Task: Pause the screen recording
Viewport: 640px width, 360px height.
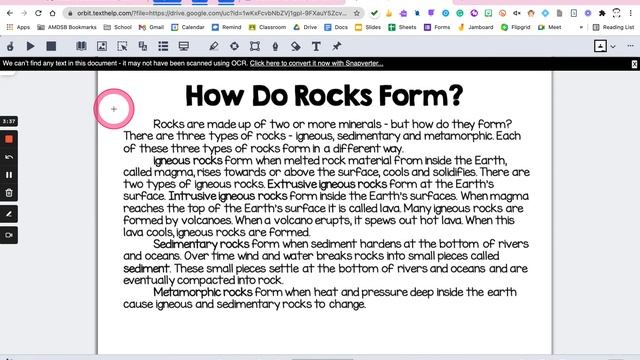Action: coord(9,175)
